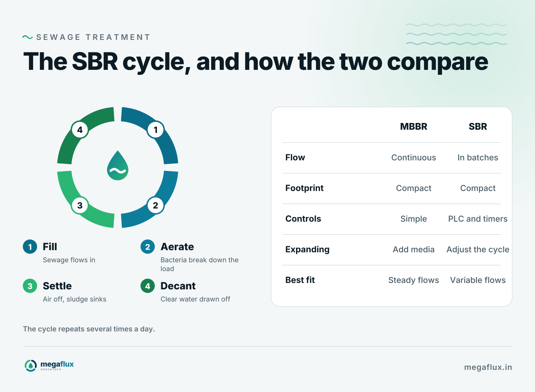Open the megaflux.in link
The width and height of the screenshot is (535, 392).
tap(488, 367)
